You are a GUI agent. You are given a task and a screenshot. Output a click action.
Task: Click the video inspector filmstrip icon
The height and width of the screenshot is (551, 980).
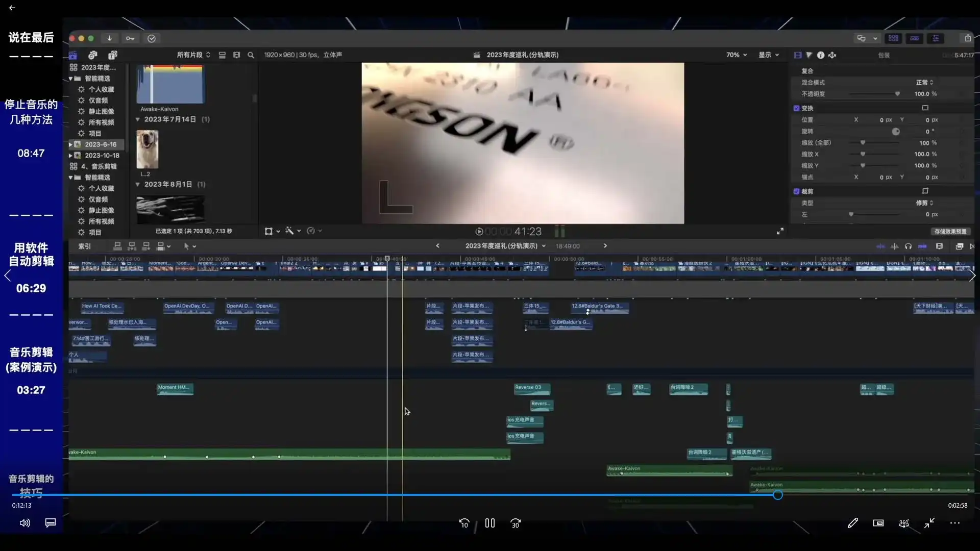coord(798,55)
